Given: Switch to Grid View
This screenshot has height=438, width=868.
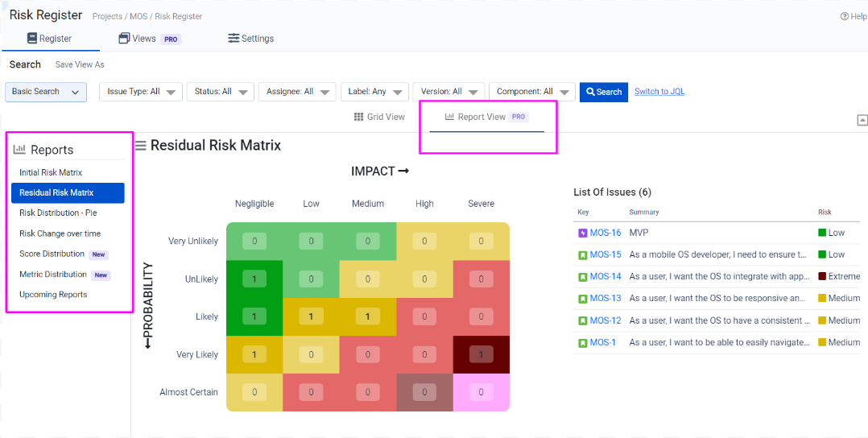Looking at the screenshot, I should [x=379, y=117].
